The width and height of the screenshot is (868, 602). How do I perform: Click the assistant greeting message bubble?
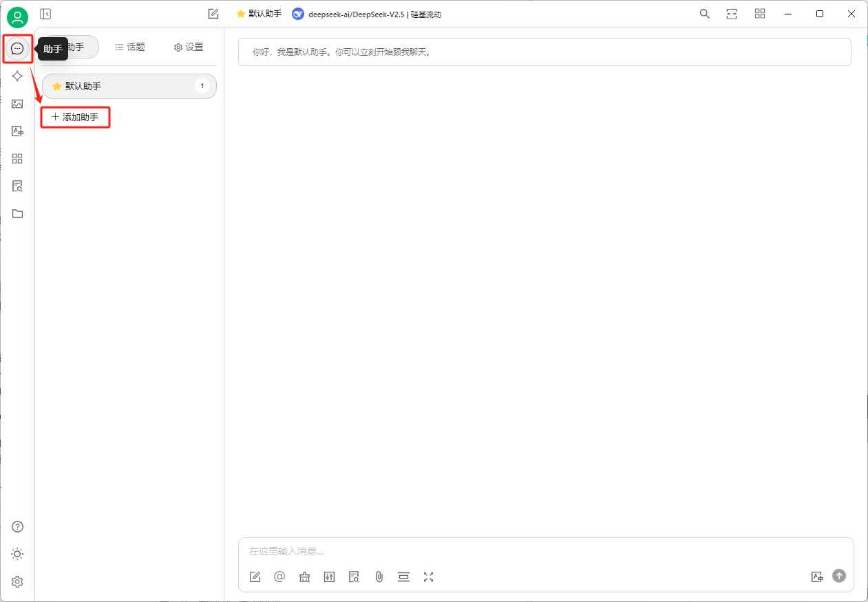pyautogui.click(x=544, y=52)
